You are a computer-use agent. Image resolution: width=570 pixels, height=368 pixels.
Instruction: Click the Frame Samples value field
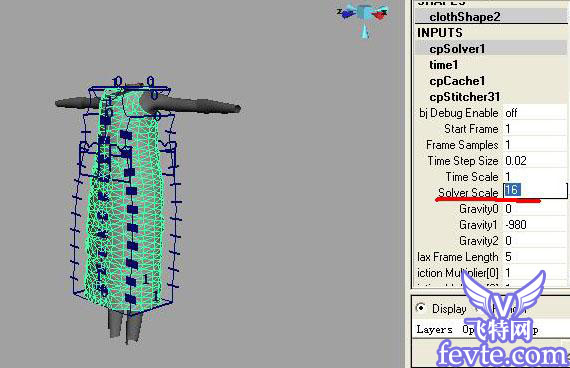[534, 145]
